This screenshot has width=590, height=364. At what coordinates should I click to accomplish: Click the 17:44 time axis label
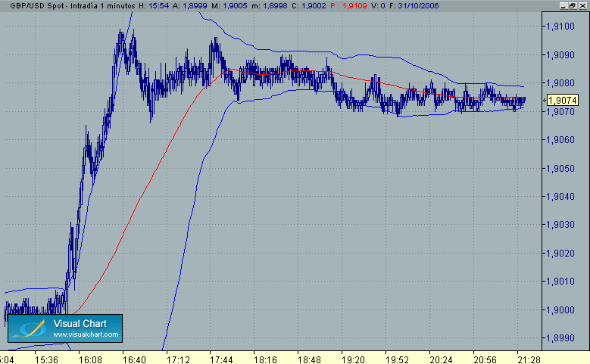click(x=221, y=360)
